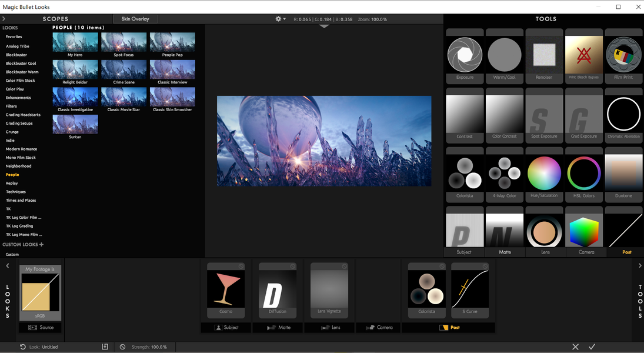Disable the Cosmo tool
The image size is (644, 353).
click(x=241, y=267)
